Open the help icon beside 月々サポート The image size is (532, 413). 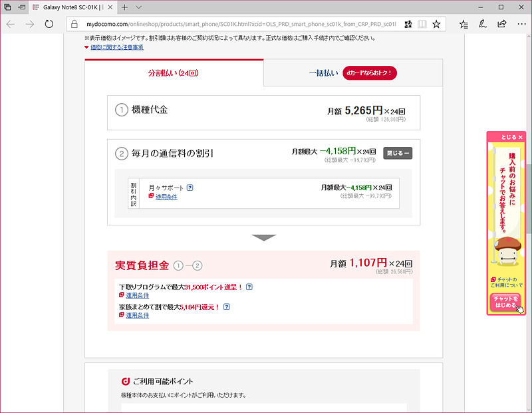190,188
